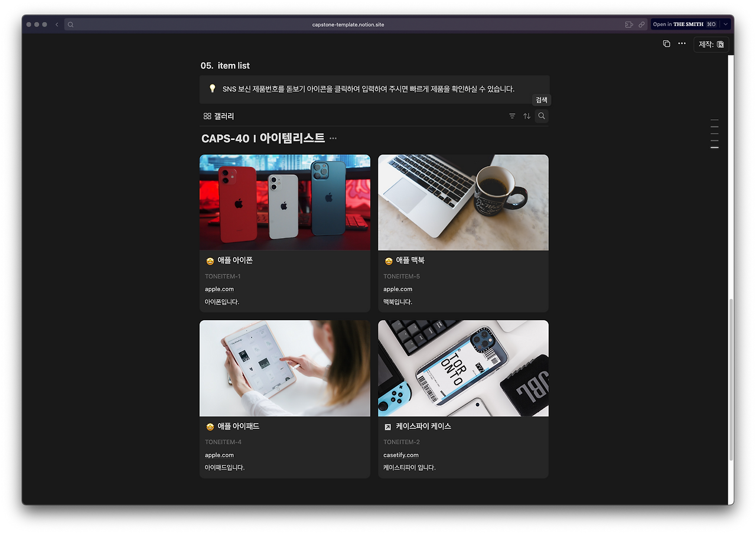Click the emoji icon beside 애플 맥북
The image size is (756, 534).
[388, 261]
